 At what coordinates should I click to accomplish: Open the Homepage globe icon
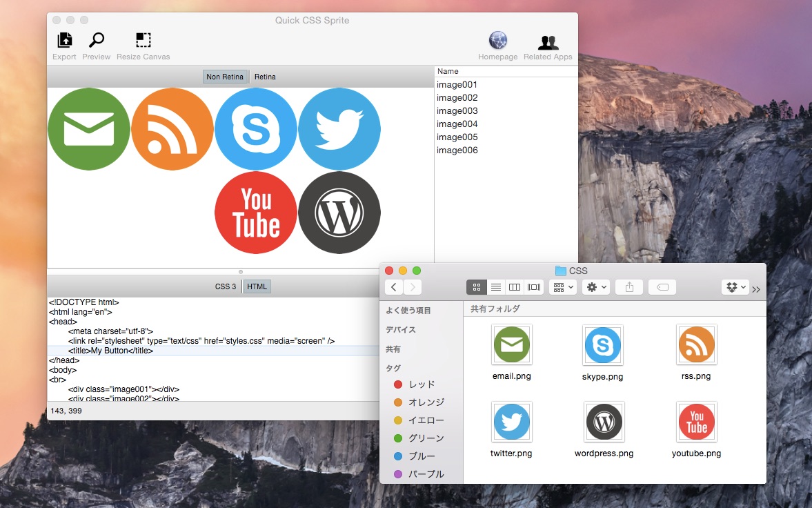pos(497,41)
